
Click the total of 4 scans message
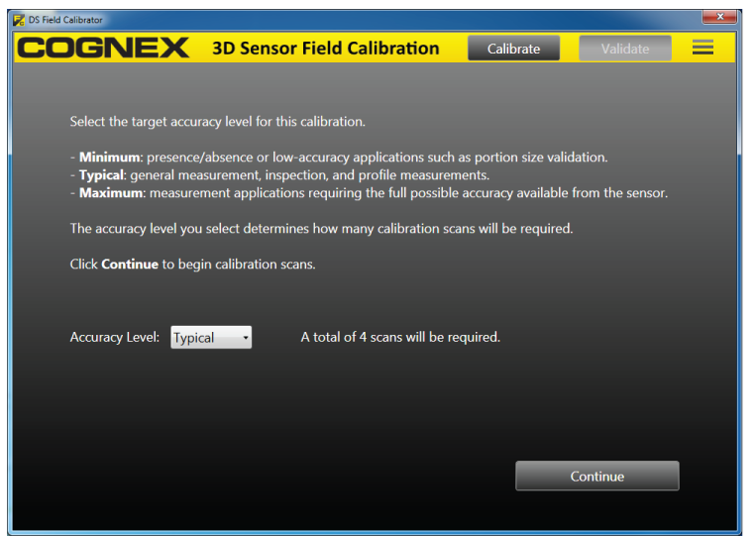[400, 337]
